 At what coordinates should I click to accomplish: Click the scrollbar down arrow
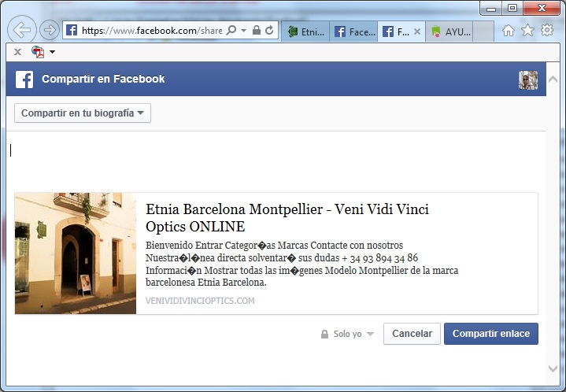553,368
